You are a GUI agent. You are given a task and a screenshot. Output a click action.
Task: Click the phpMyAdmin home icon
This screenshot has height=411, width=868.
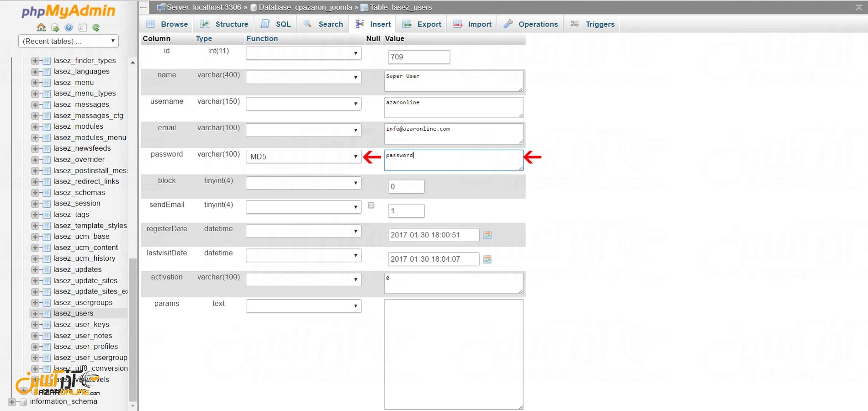pyautogui.click(x=41, y=27)
